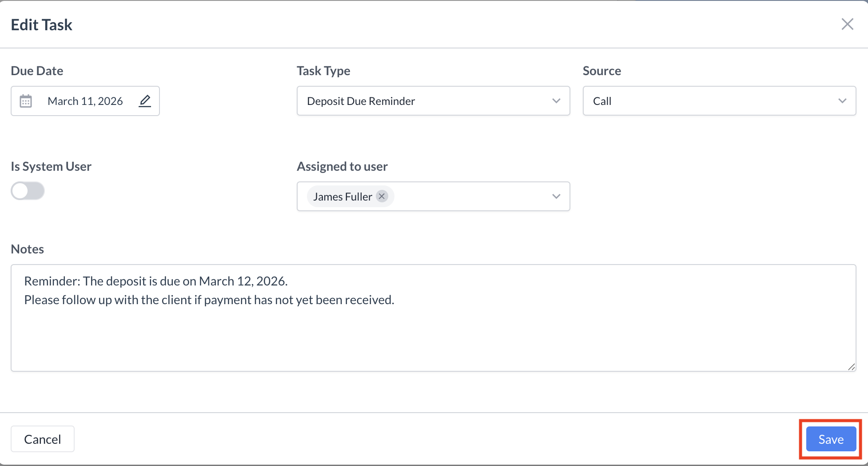868x466 pixels.
Task: Open the Source dropdown chevron
Action: [x=842, y=101]
